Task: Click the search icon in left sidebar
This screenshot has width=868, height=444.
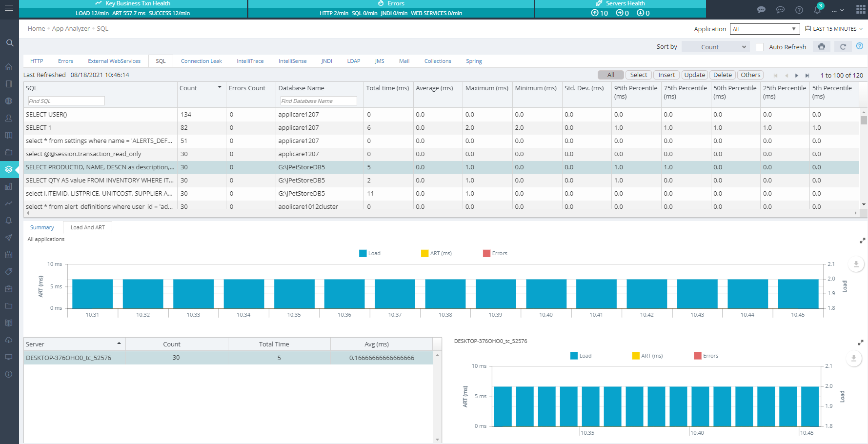Action: [x=9, y=43]
